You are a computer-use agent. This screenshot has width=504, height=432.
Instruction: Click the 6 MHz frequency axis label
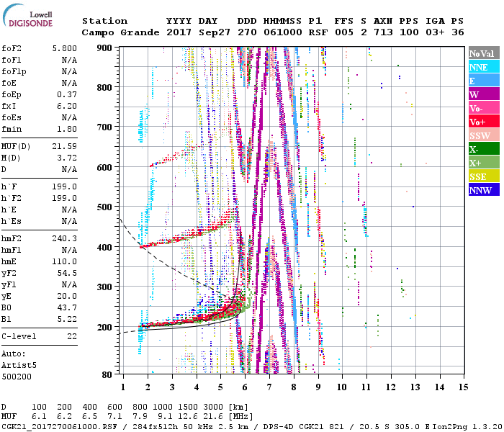pyautogui.click(x=245, y=387)
